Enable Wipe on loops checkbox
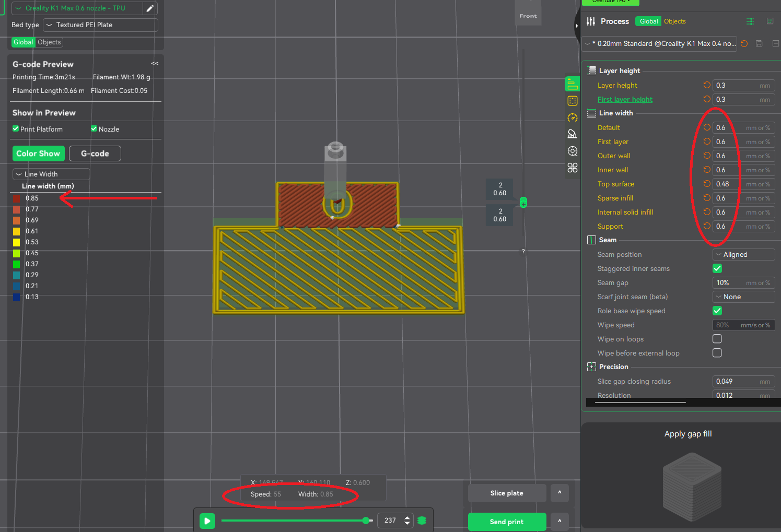Screen dimensions: 781x532 pyautogui.click(x=717, y=339)
